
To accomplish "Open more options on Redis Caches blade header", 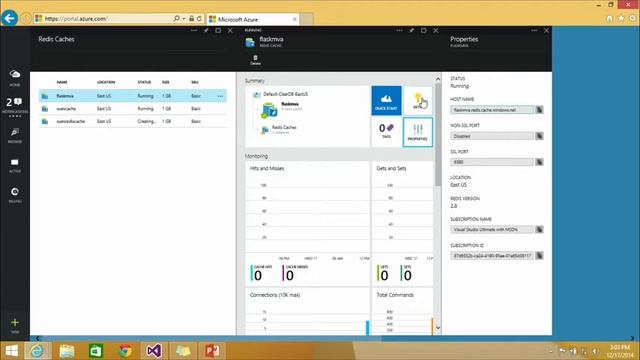I will pyautogui.click(x=194, y=31).
